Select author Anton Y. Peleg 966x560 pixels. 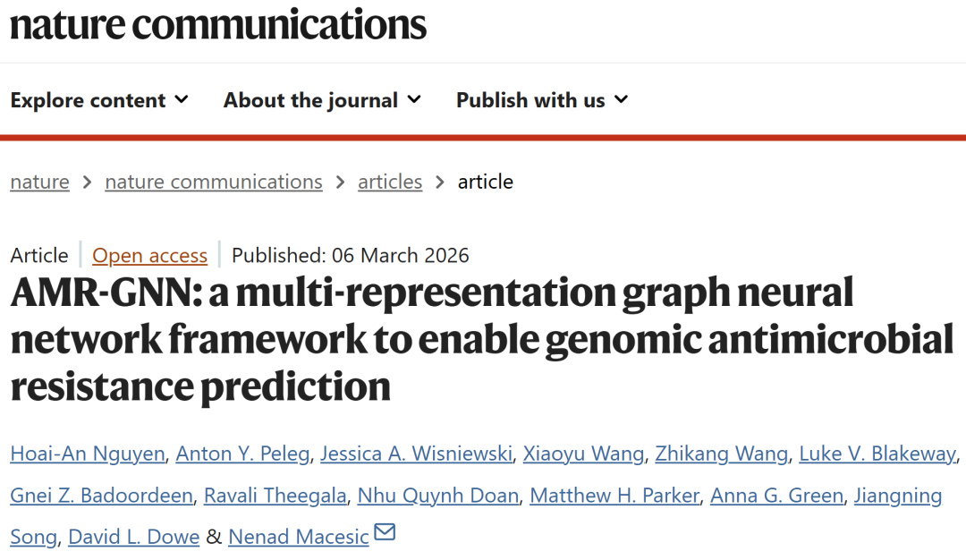click(242, 454)
